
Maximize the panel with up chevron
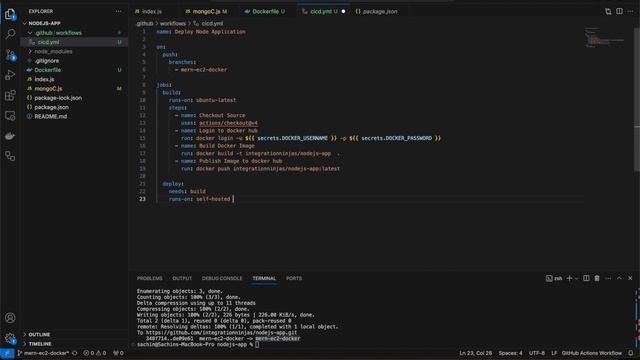point(619,278)
